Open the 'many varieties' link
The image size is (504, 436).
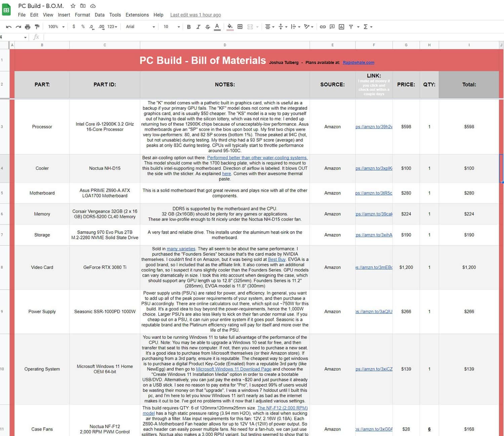coord(181,249)
